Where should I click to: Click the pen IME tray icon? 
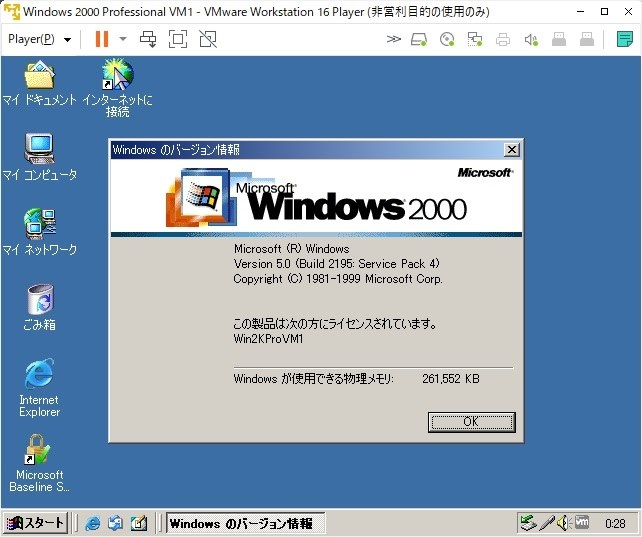pyautogui.click(x=547, y=523)
